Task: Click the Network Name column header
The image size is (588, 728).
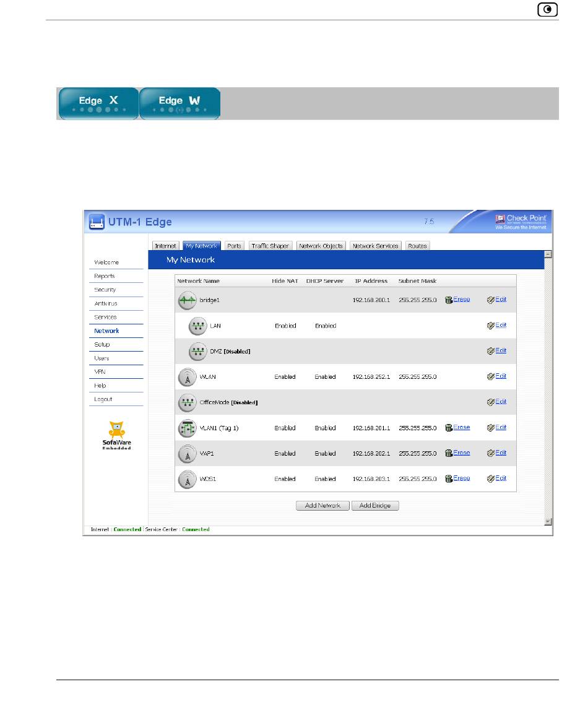Action: (198, 281)
